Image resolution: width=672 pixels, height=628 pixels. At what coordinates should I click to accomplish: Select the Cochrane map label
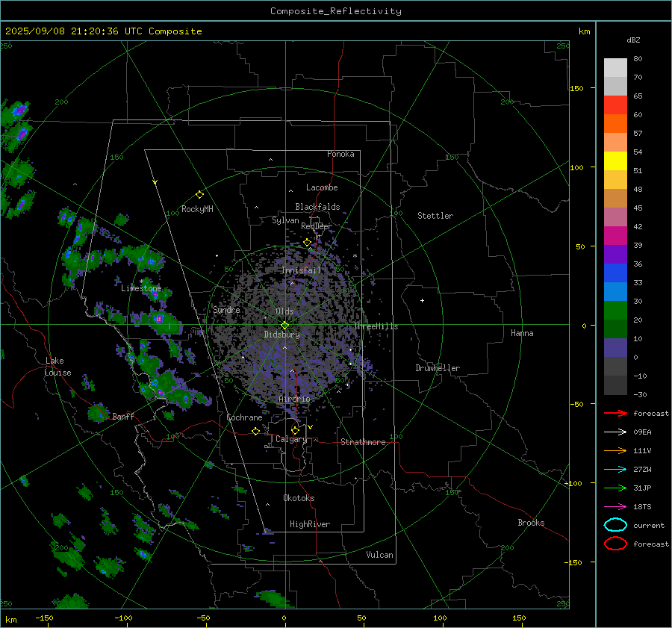(x=244, y=417)
